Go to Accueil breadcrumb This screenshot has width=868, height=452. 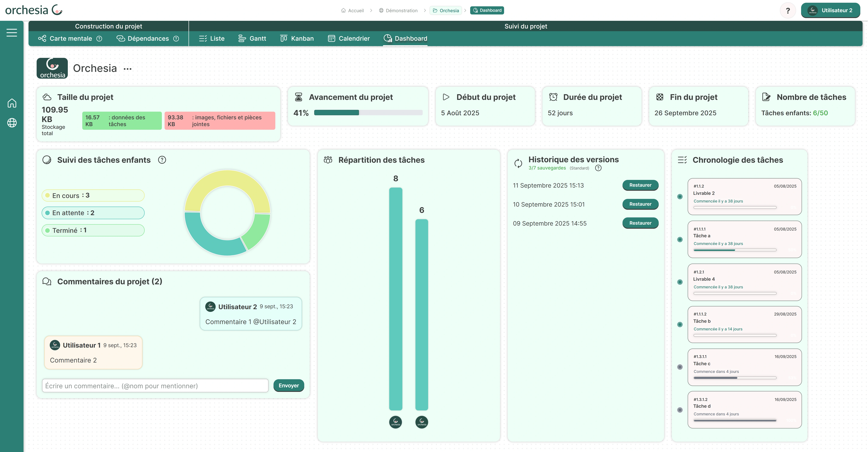click(x=352, y=10)
